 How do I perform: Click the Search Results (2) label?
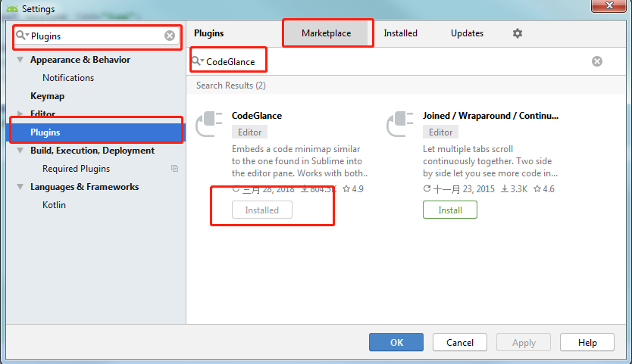click(231, 86)
